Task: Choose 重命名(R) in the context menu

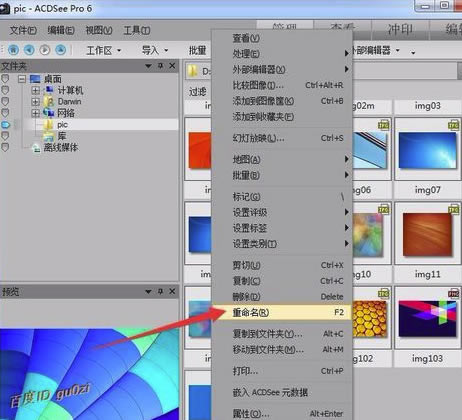Action: 282,312
